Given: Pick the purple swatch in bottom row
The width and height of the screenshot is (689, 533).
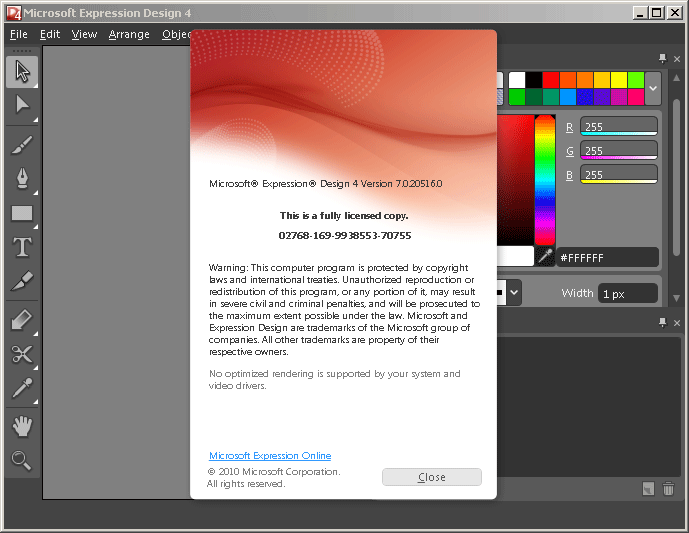Looking at the screenshot, I should pos(602,97).
